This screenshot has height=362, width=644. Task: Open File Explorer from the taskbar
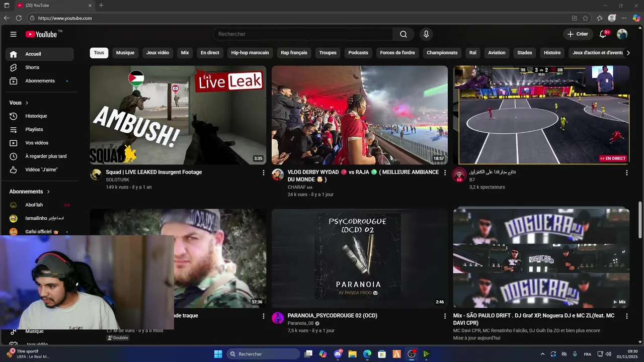(x=352, y=354)
